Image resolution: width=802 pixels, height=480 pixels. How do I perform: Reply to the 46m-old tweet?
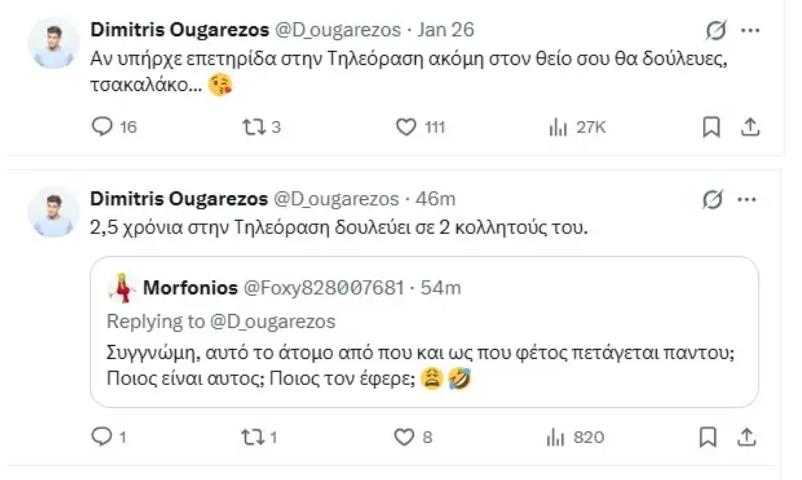[x=101, y=437]
